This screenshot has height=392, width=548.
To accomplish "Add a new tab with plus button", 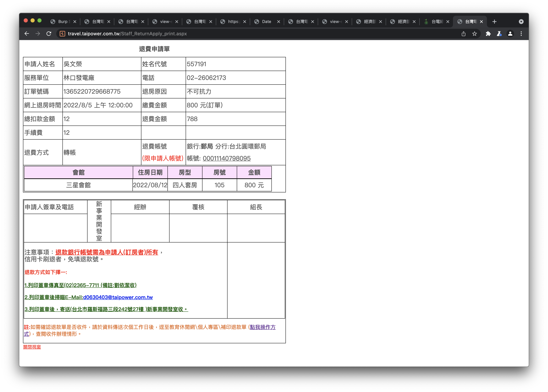I will [x=494, y=22].
